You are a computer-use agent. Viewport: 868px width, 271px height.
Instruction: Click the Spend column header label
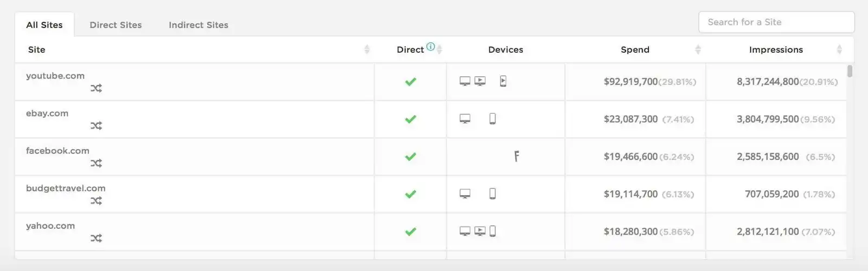pyautogui.click(x=635, y=49)
